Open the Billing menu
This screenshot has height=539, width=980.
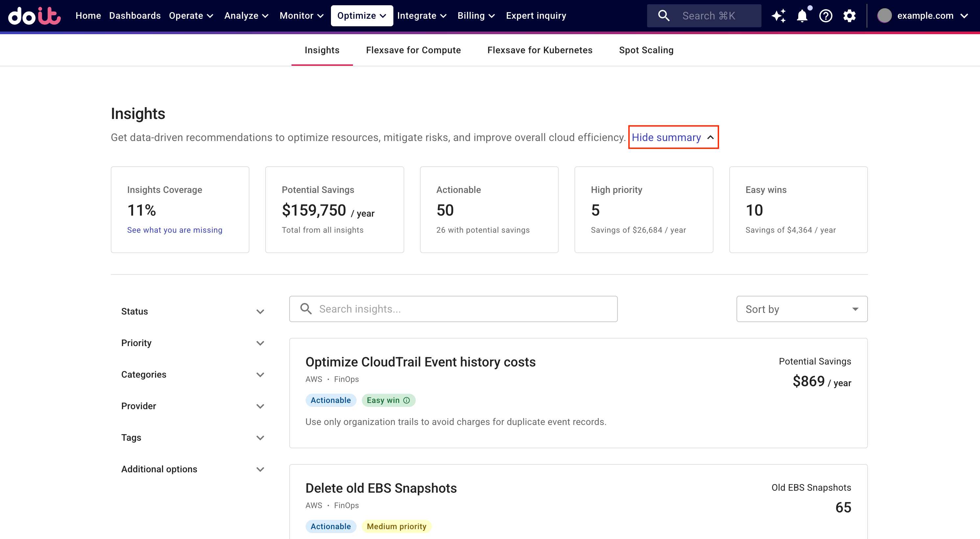coord(476,15)
